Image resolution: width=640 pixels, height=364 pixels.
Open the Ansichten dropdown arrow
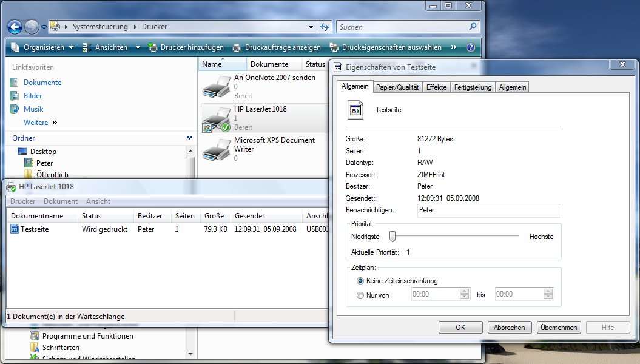point(138,47)
